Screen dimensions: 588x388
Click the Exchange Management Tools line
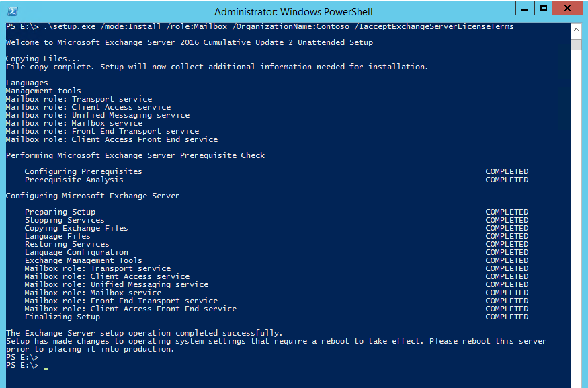tap(83, 260)
